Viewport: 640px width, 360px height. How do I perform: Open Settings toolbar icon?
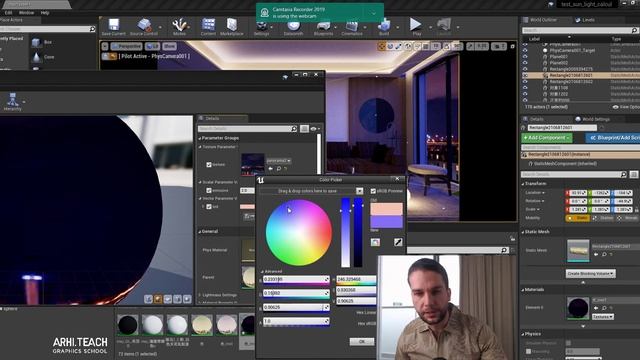pyautogui.click(x=261, y=28)
